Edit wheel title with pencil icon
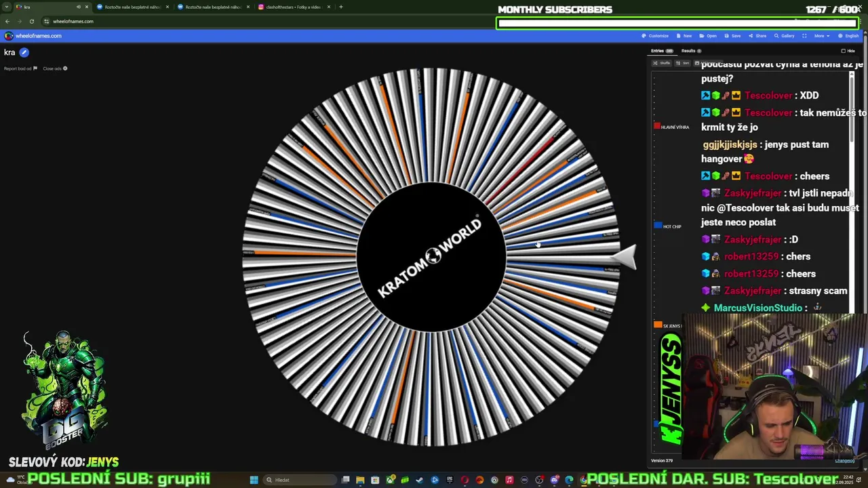Image resolution: width=868 pixels, height=488 pixels. pos(24,52)
